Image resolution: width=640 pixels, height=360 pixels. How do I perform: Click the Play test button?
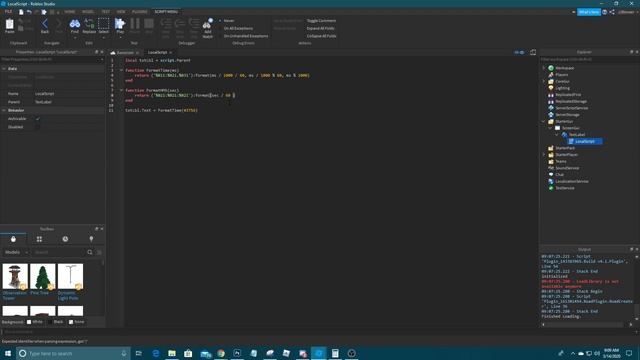pos(120,26)
